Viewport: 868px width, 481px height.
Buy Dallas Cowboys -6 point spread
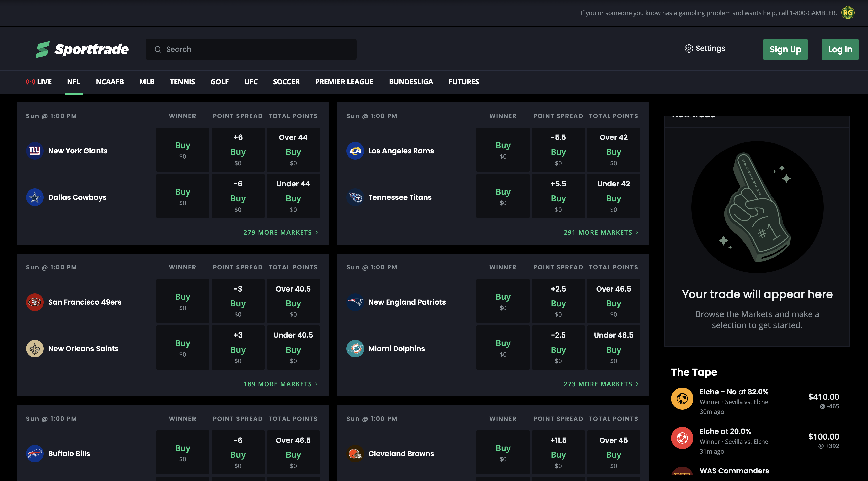point(238,196)
